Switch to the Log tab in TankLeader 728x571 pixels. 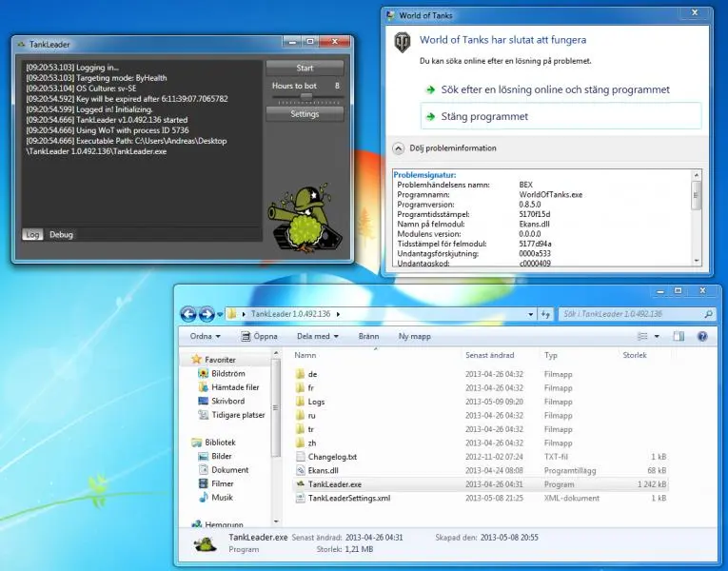coord(32,234)
